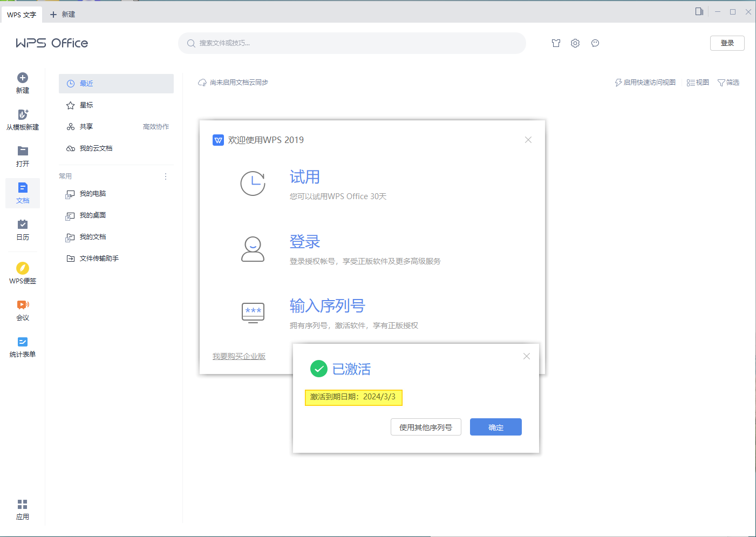Click the blue confirm button in activation dialog
Viewport: 756px width, 537px height.
click(x=495, y=427)
